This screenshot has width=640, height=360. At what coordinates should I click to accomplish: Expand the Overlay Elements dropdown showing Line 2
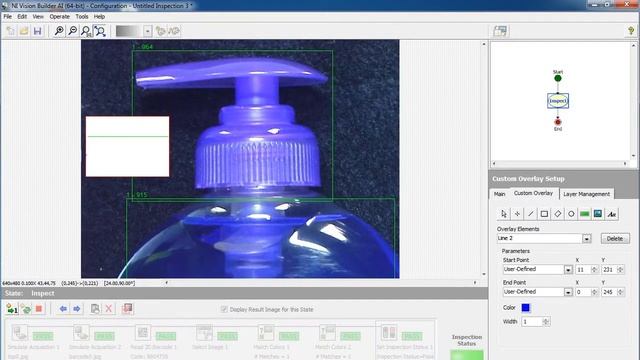(x=587, y=238)
